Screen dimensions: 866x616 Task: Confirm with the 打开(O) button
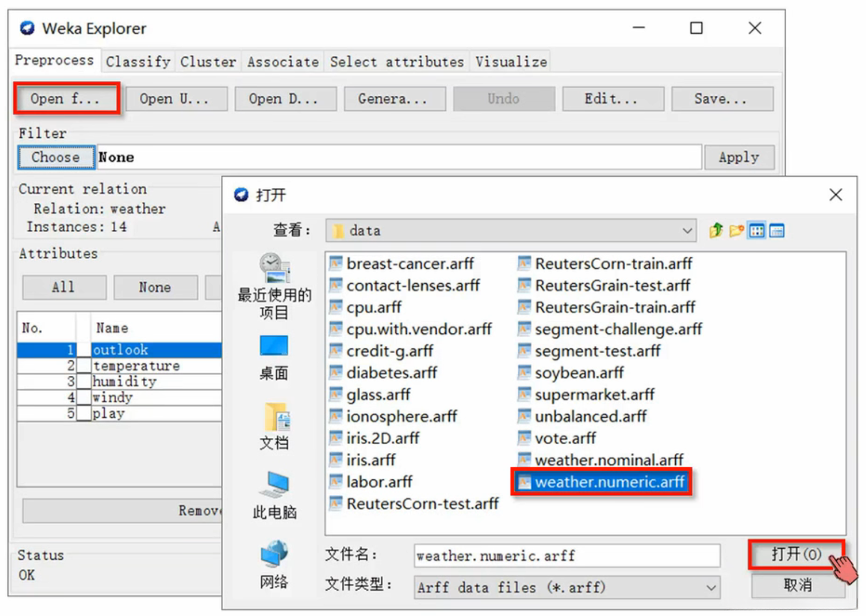pyautogui.click(x=797, y=554)
